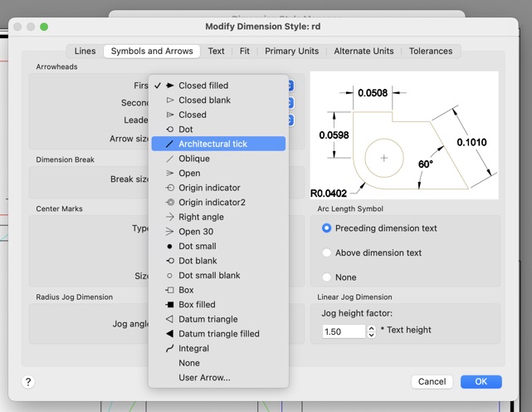This screenshot has width=532, height=412.
Task: Select Above dimension text radio option
Action: 326,253
